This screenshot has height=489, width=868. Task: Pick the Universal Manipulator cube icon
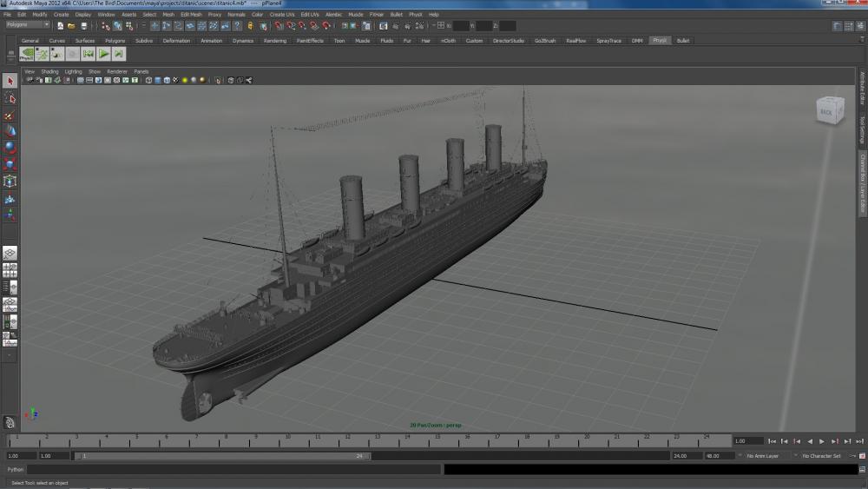click(x=10, y=181)
